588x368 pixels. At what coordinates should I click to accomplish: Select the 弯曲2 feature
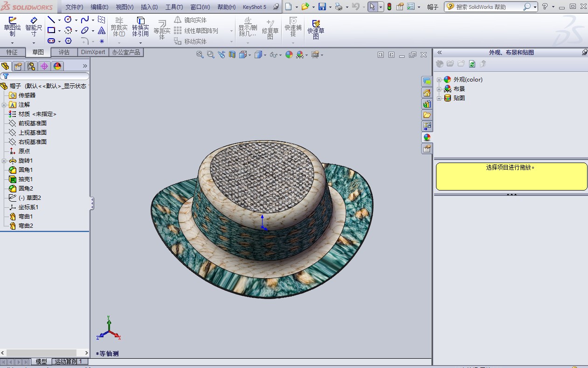click(21, 226)
